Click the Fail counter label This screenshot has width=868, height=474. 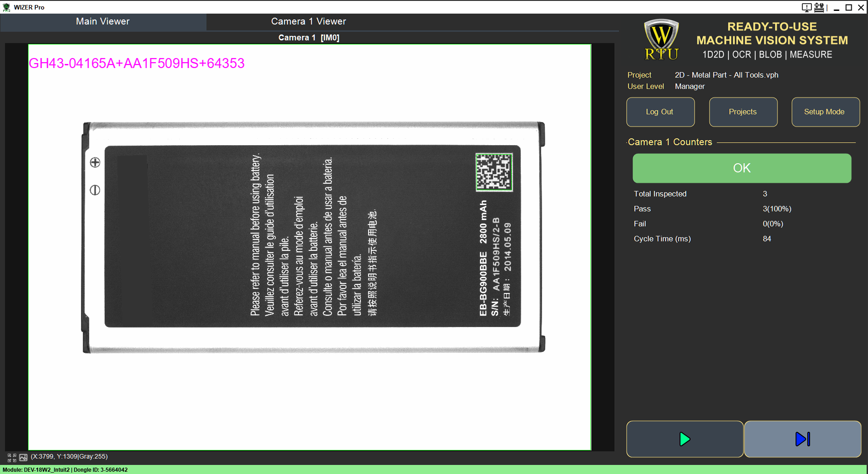pos(640,224)
